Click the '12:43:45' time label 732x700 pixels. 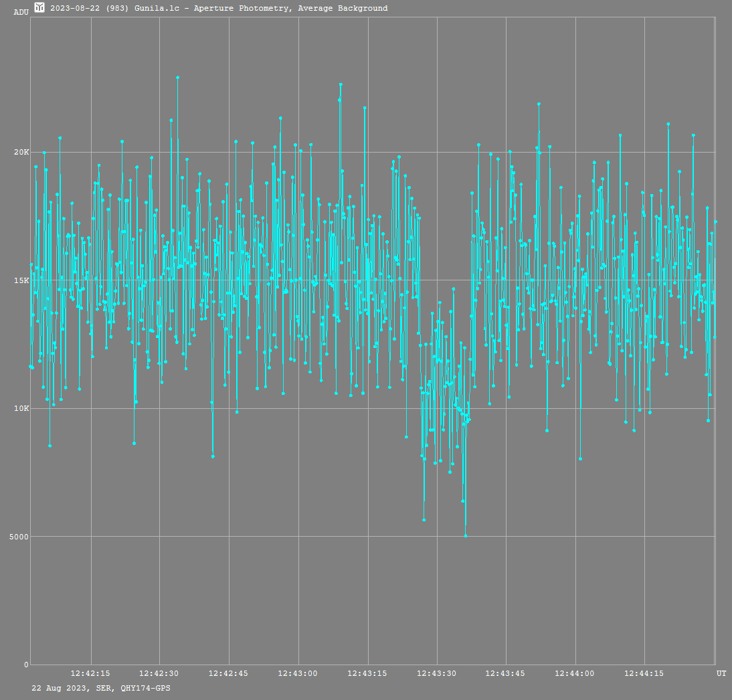(x=505, y=673)
